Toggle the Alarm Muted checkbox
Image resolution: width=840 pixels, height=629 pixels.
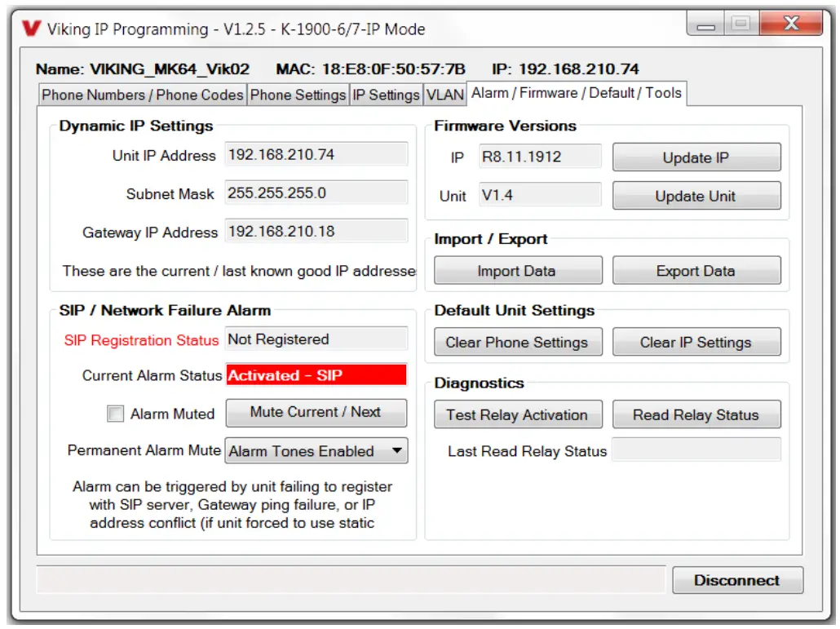(115, 414)
